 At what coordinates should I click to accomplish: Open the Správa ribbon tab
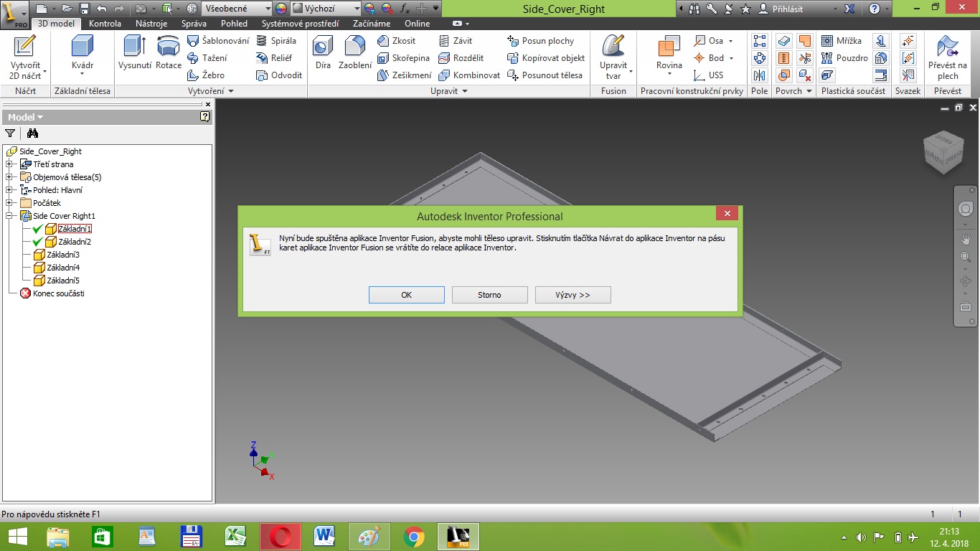click(x=194, y=24)
